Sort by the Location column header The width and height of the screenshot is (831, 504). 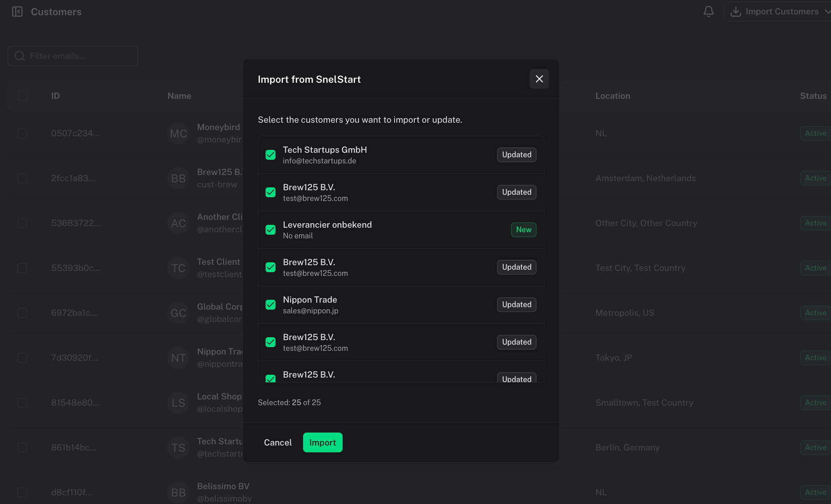tap(613, 96)
